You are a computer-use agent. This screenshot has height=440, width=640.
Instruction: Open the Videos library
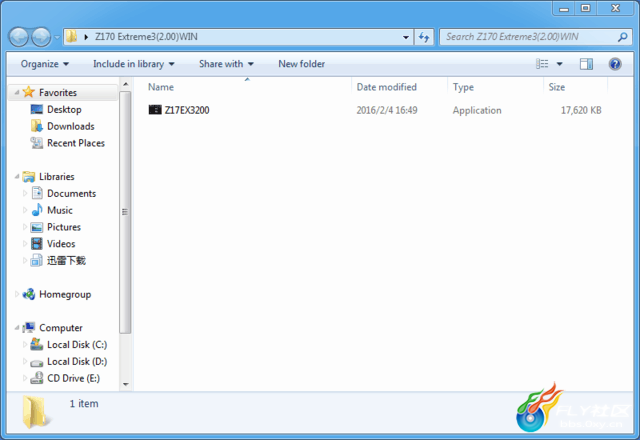point(61,243)
